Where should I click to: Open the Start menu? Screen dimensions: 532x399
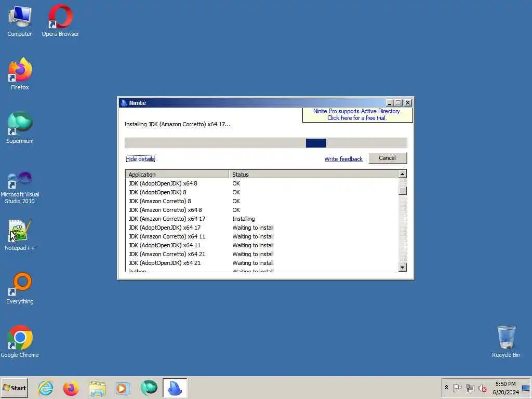click(14, 388)
